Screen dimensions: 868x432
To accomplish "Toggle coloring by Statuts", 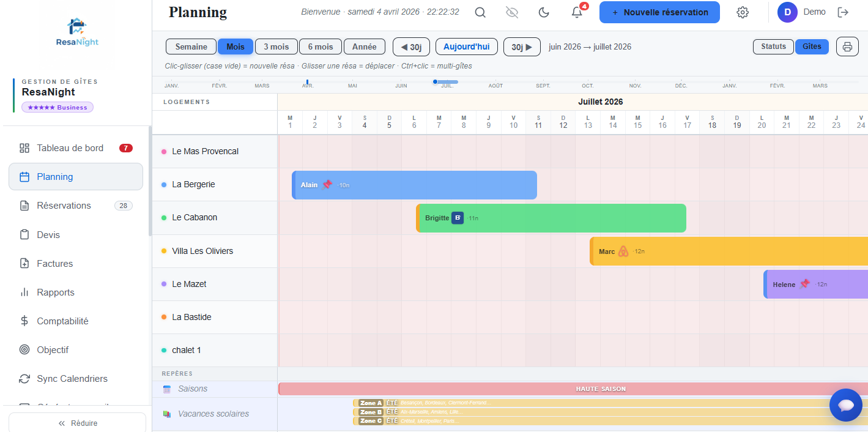I will [x=773, y=47].
